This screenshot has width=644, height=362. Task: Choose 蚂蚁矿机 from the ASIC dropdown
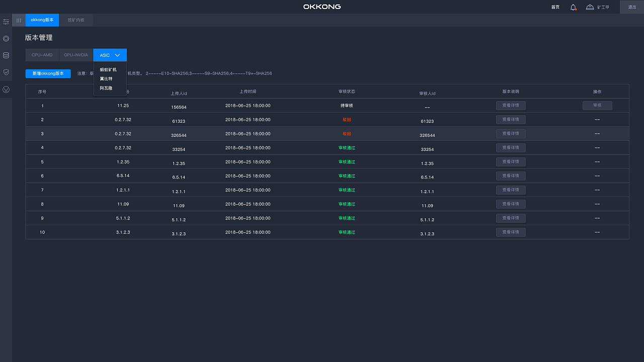(108, 70)
